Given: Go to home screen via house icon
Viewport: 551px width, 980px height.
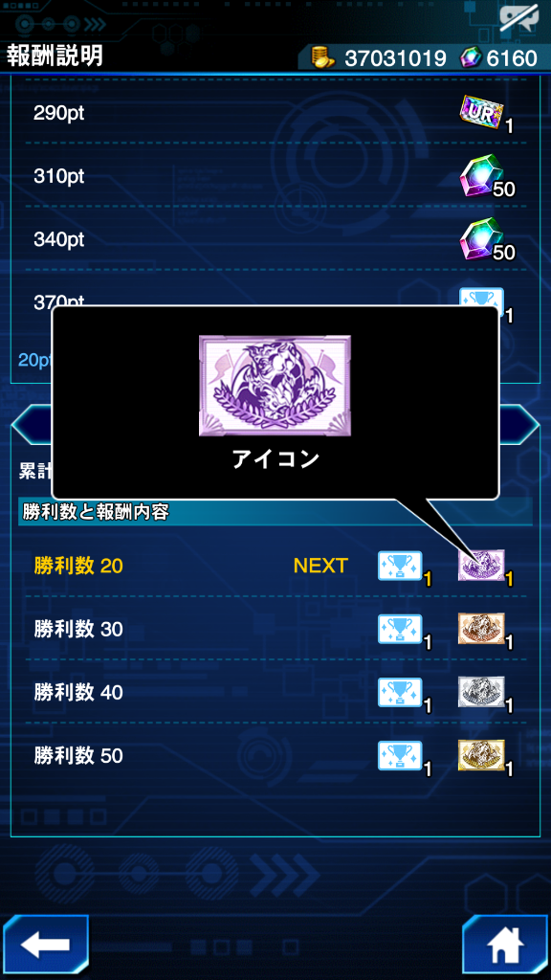Looking at the screenshot, I should tap(505, 947).
